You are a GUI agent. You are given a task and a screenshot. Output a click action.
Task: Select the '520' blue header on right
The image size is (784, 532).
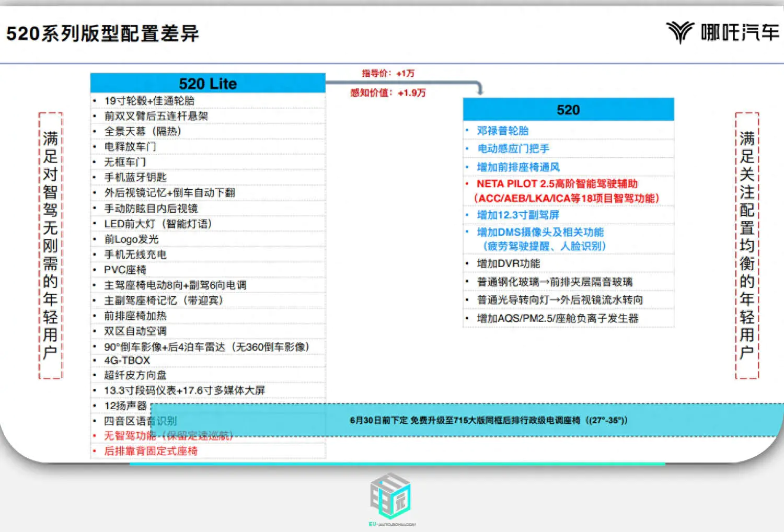click(x=568, y=110)
